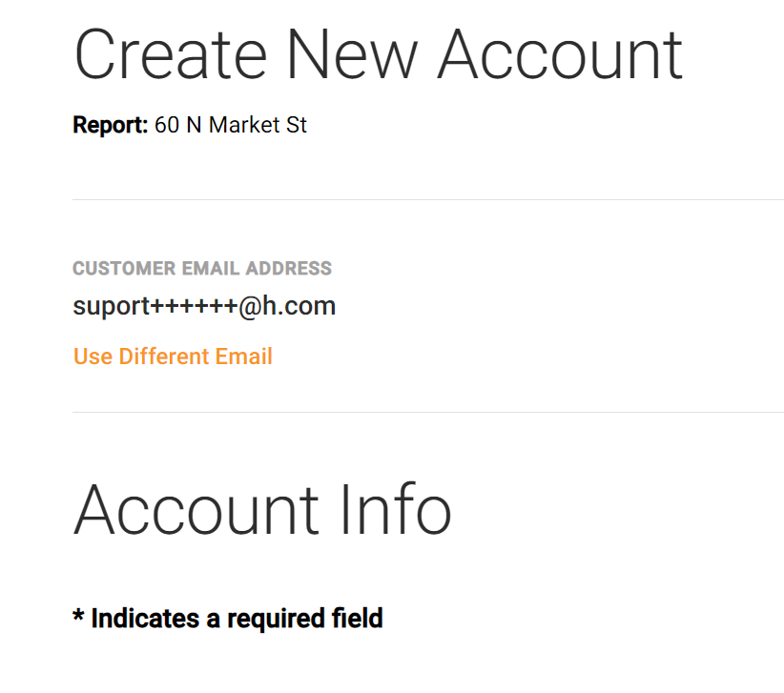Click the suport portion of the email
This screenshot has height=693, width=784.
(108, 306)
